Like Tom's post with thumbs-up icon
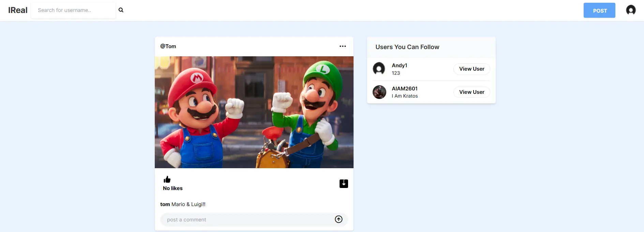Viewport: 644px width, 232px height. [x=167, y=179]
